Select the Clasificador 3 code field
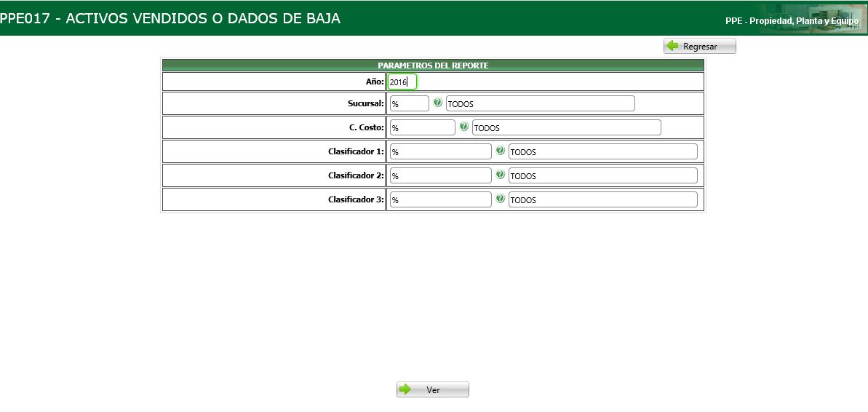 (441, 200)
